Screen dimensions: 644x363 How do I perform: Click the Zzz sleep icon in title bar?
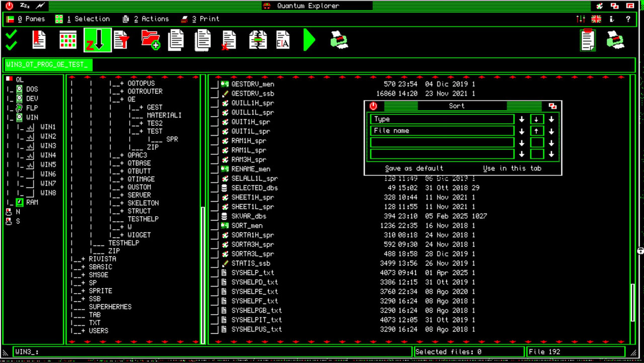pyautogui.click(x=25, y=6)
